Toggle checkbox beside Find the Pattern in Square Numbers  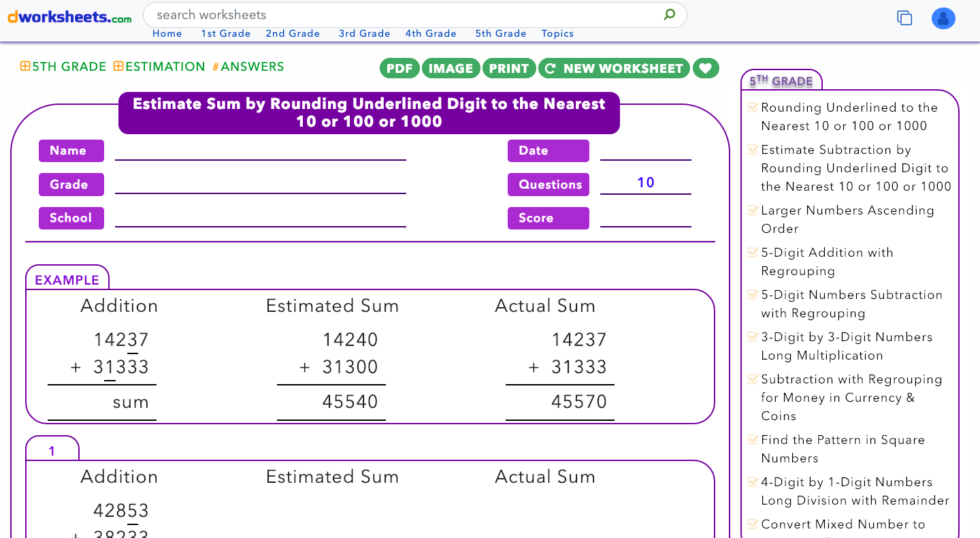(x=753, y=439)
